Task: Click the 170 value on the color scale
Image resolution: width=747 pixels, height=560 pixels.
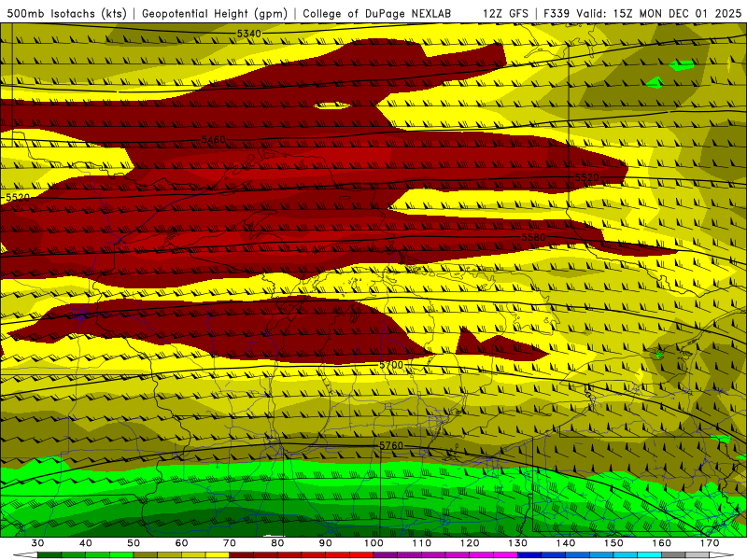Action: tap(710, 543)
